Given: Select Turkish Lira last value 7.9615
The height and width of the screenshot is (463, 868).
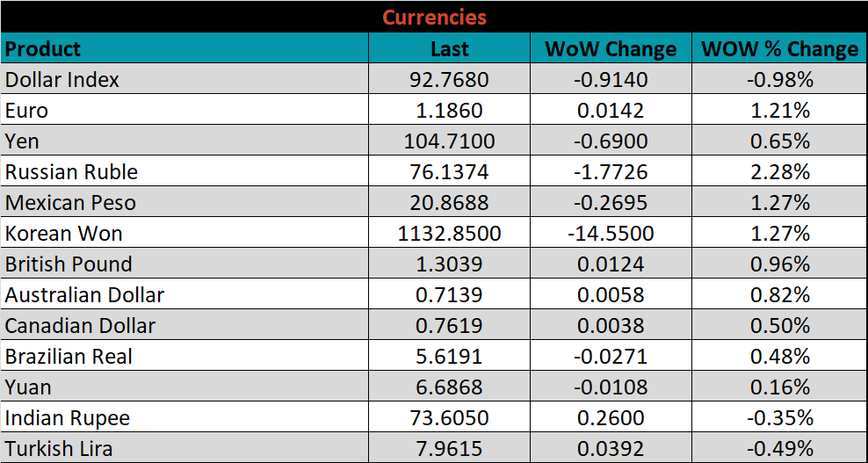Looking at the screenshot, I should pos(449,449).
